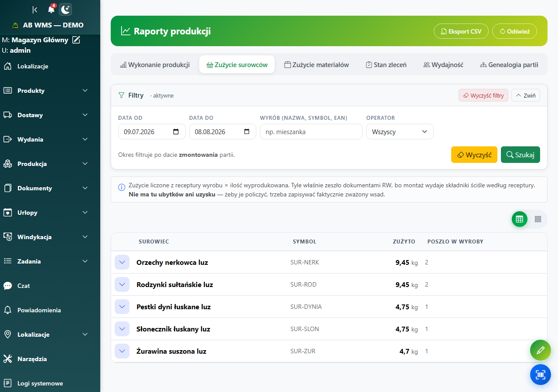Screen dimensions: 558x392
Task: Switch to the Zużycie materiałów tab
Action: point(316,64)
